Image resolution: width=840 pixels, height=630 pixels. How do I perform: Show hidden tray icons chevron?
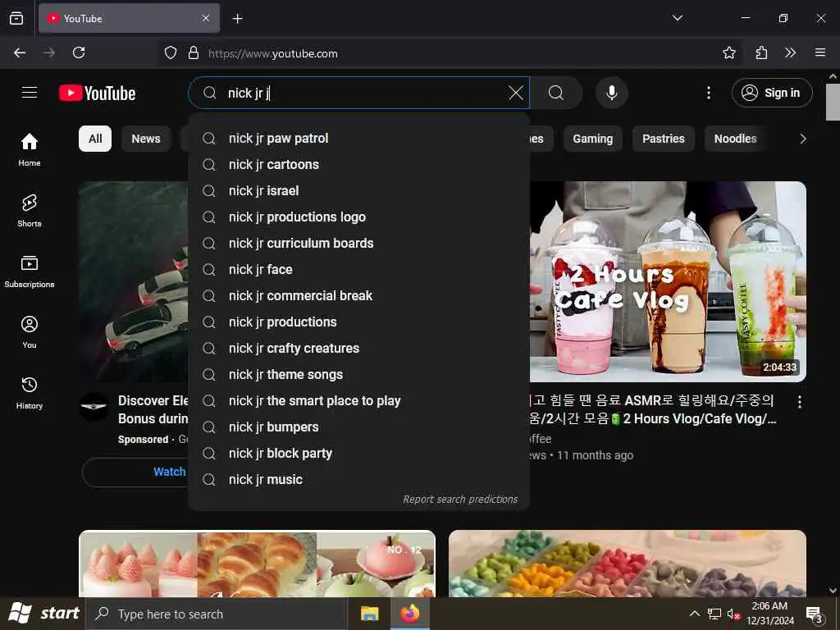pos(694,614)
